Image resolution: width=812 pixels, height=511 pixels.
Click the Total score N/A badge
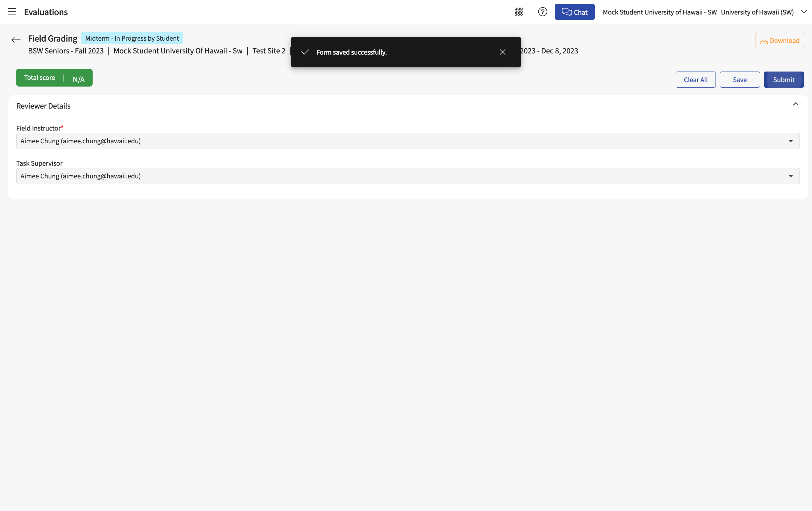[54, 78]
